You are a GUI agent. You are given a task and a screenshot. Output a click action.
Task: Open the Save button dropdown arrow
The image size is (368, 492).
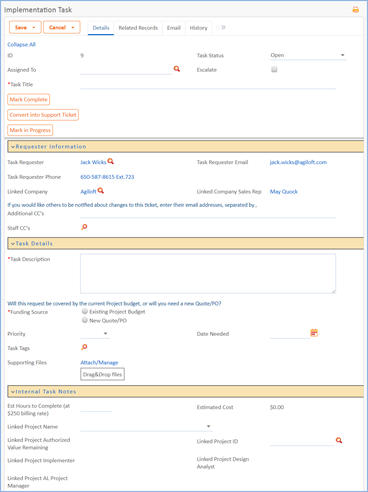coord(34,28)
